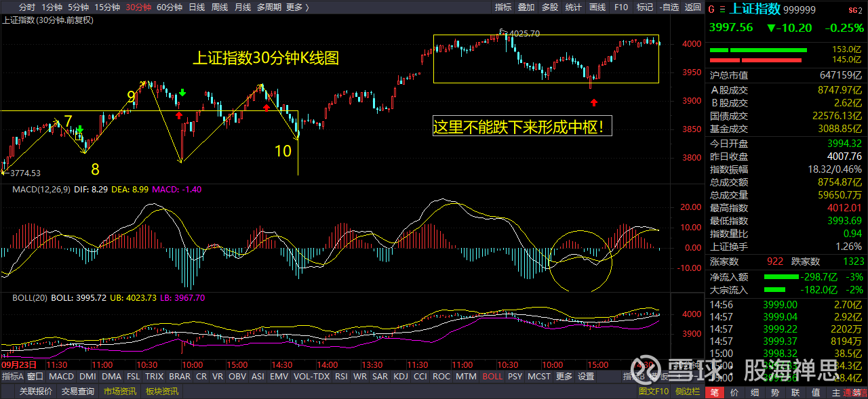Select the DMA indicator tab
This screenshot has height=399, width=868.
[112, 377]
